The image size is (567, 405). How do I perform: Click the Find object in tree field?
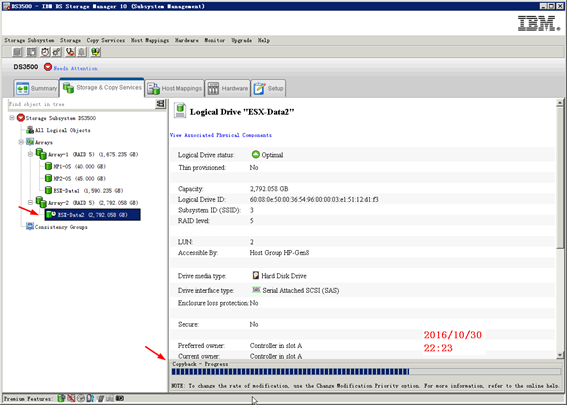click(82, 104)
